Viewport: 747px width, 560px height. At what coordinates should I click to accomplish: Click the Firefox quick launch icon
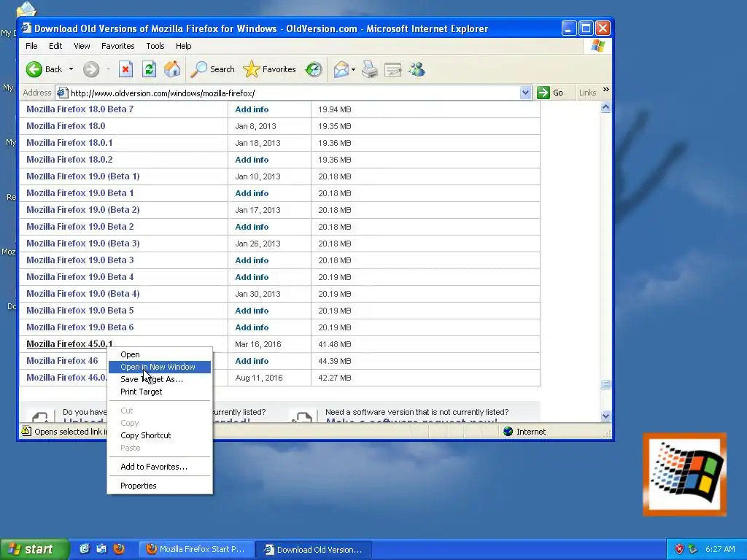tap(119, 549)
